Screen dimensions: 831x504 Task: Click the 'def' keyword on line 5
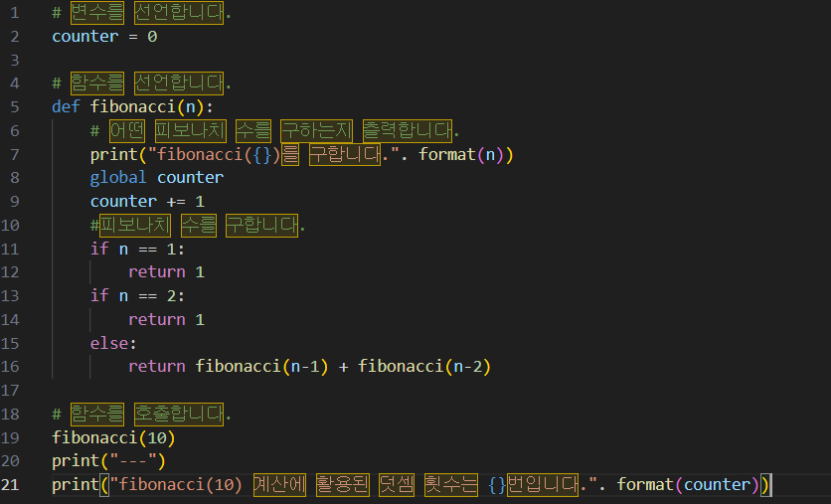(x=66, y=107)
